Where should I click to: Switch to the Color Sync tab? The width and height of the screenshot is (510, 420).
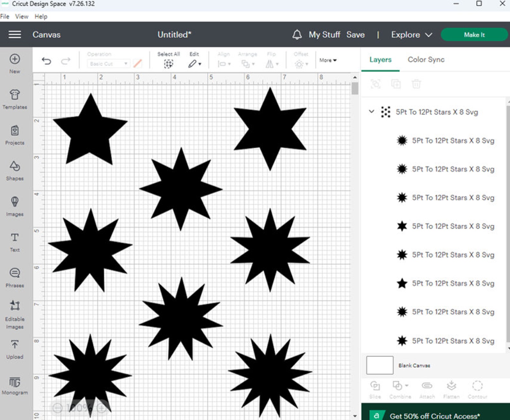(426, 59)
